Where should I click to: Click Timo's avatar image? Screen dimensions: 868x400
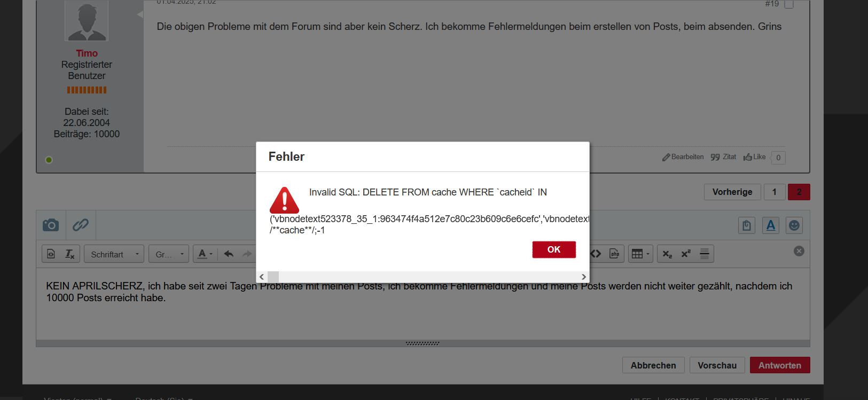tap(87, 20)
